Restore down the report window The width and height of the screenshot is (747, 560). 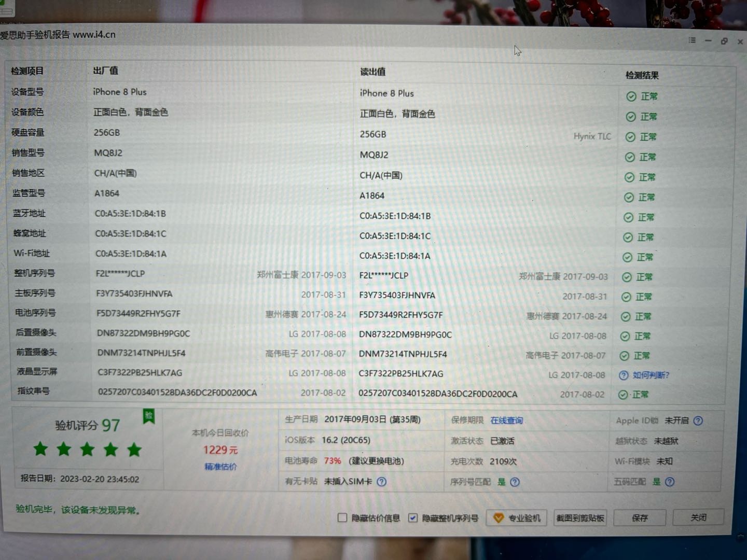coord(724,41)
